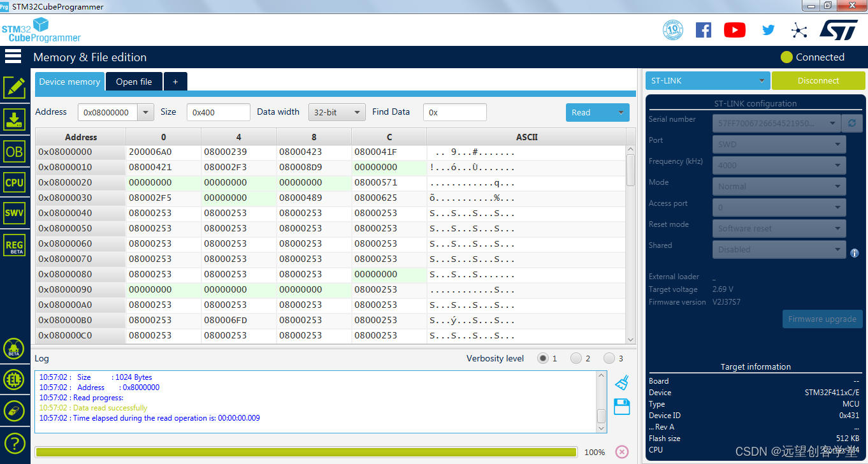
Task: Open the Data width 32-bit dropdown
Action: pos(337,112)
